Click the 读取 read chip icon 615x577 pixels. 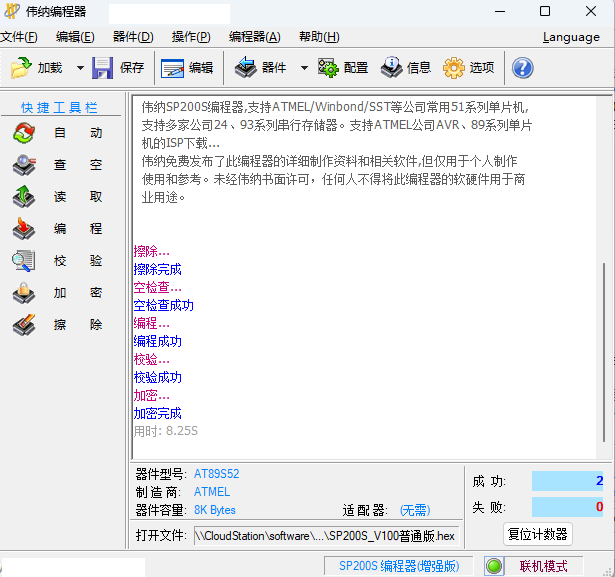(24, 197)
